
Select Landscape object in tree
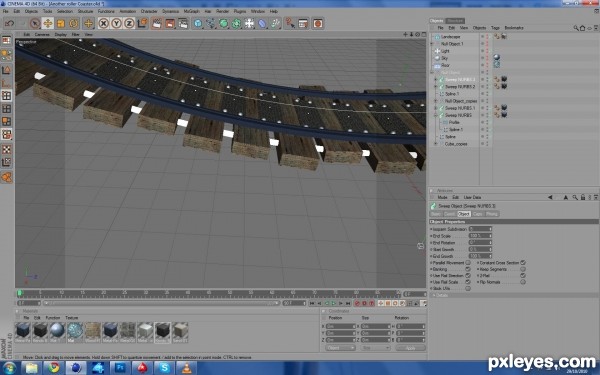[450, 37]
